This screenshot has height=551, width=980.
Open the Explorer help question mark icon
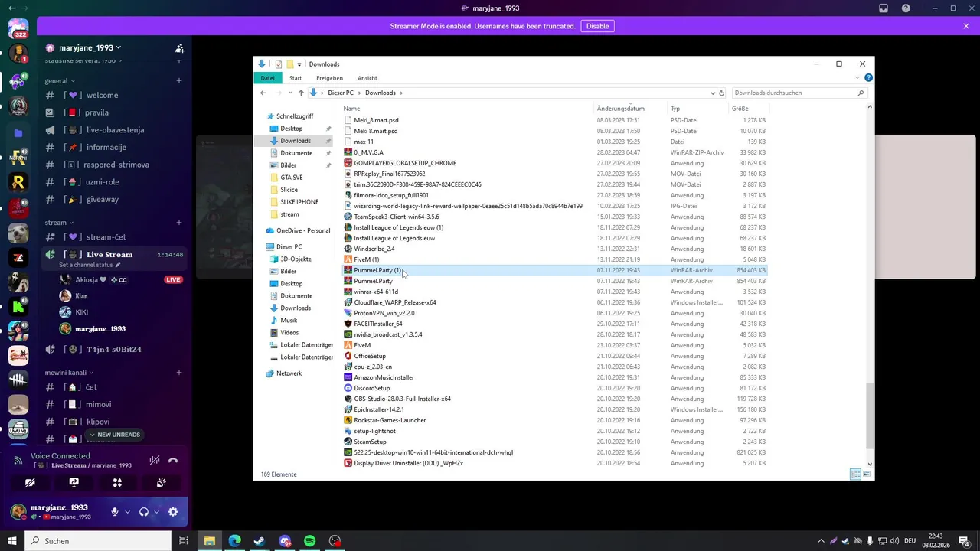[x=868, y=78]
